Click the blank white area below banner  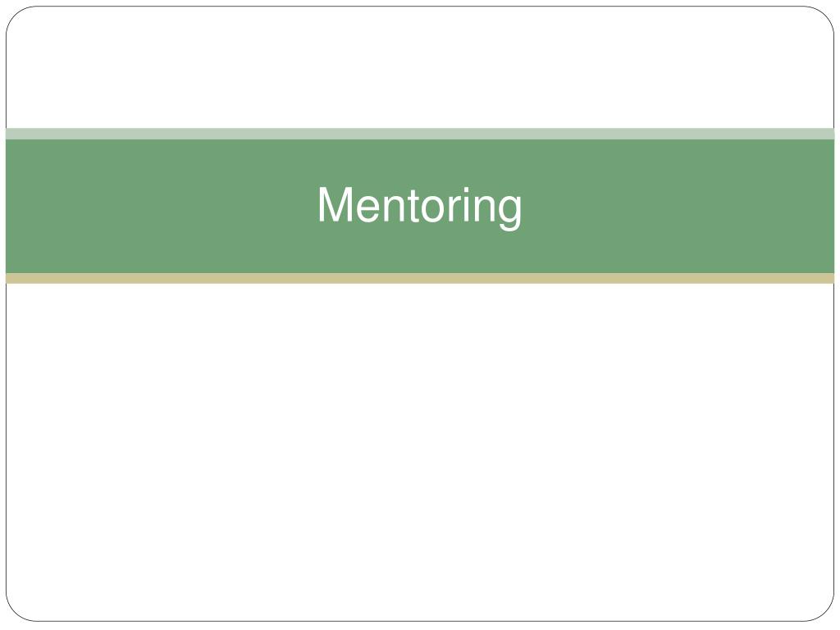tap(420, 452)
